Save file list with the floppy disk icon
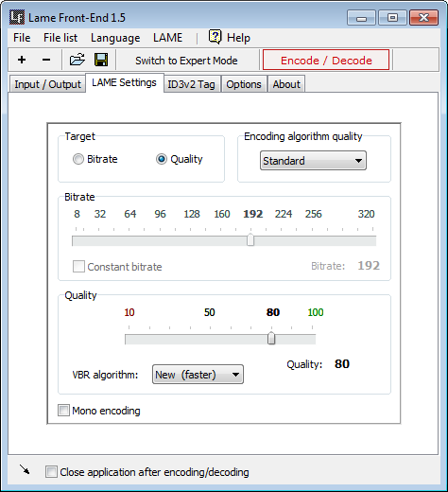The width and height of the screenshot is (448, 492). pyautogui.click(x=101, y=60)
